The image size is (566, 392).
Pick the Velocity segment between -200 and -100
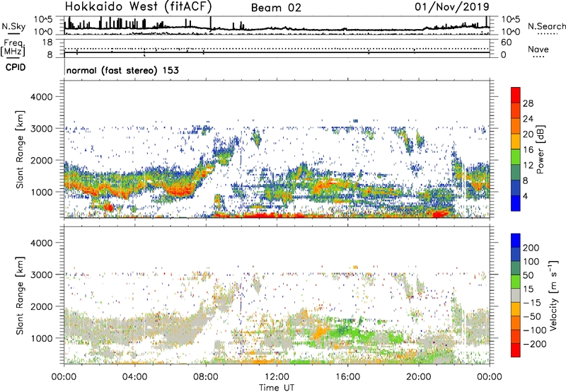516,336
